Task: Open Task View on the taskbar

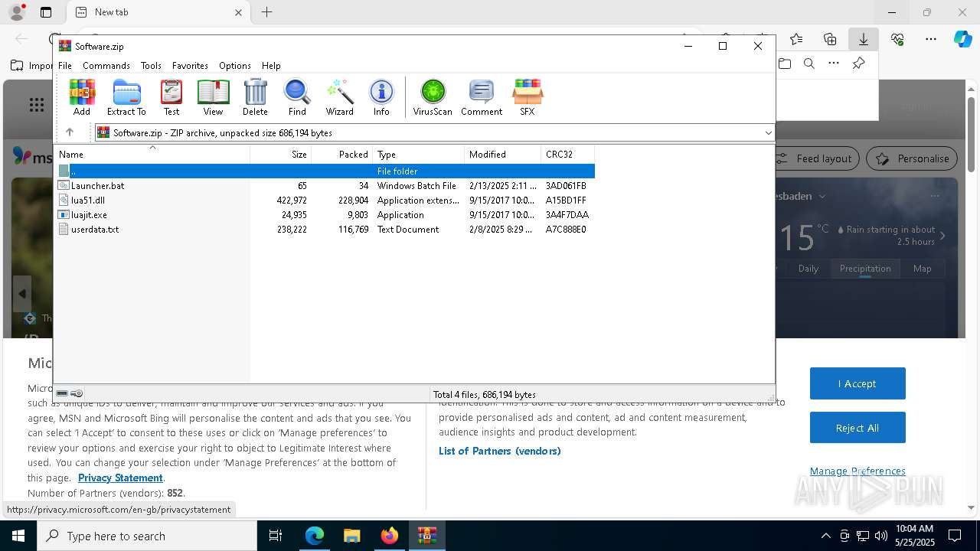Action: 276,536
